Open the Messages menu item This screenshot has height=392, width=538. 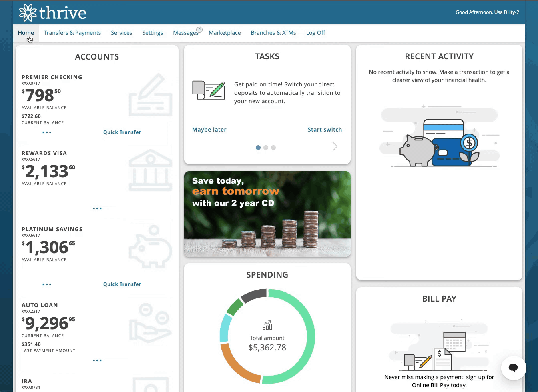coord(186,33)
